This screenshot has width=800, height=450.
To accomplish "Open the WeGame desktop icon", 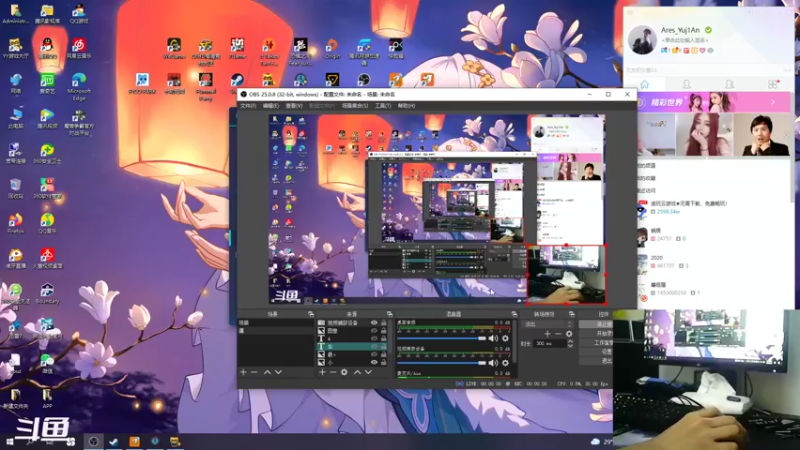I will (173, 48).
